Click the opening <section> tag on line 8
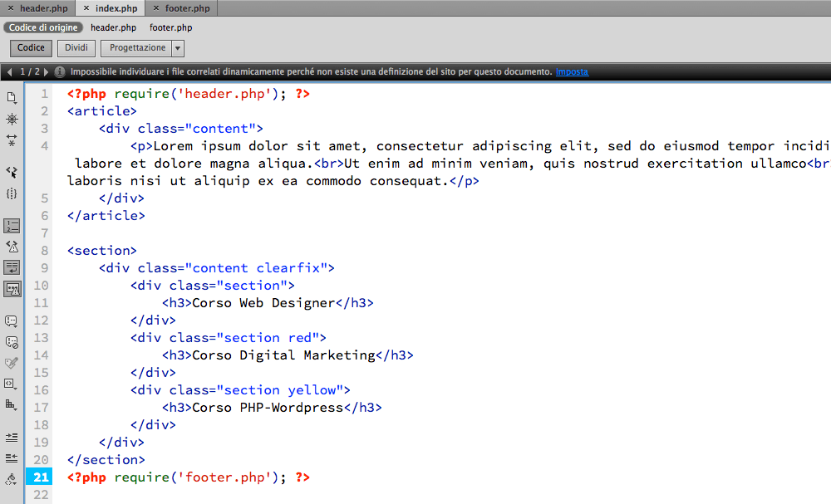The height and width of the screenshot is (504, 831). coord(101,251)
